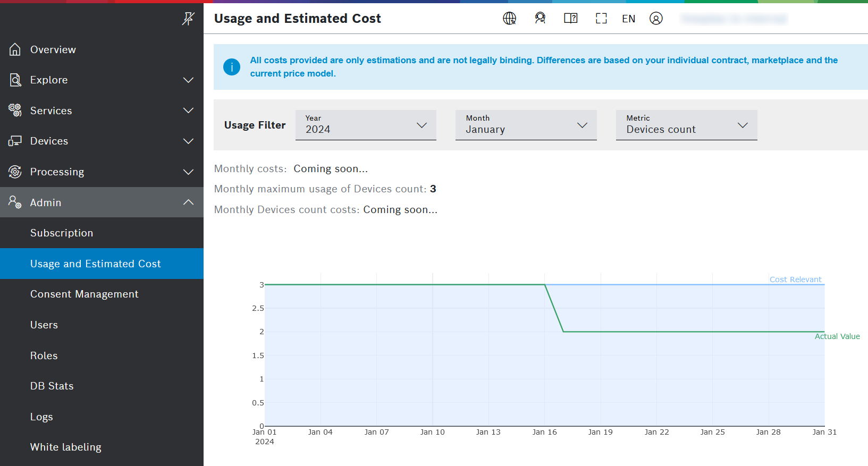
Task: Open the DB Stats page
Action: tap(52, 386)
